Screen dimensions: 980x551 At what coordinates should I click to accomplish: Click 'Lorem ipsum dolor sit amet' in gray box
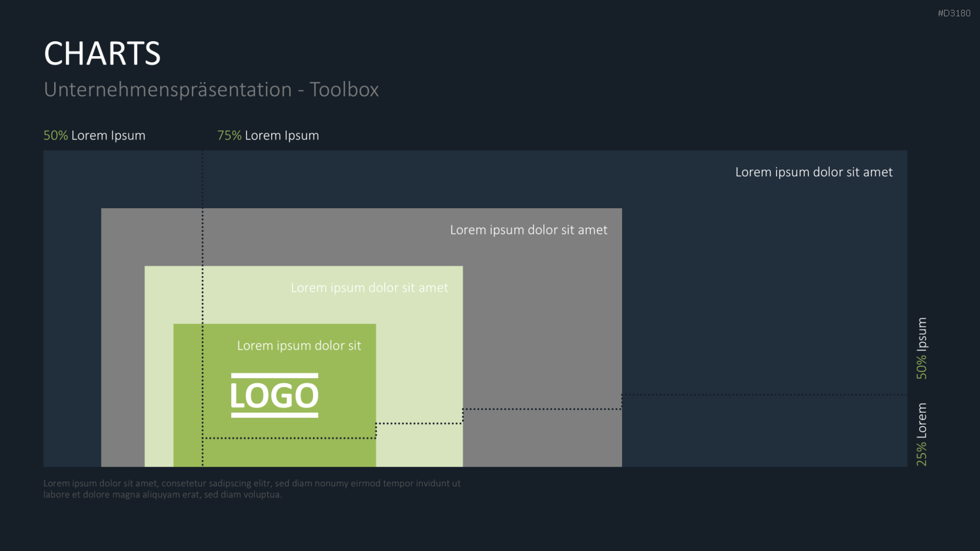(529, 230)
